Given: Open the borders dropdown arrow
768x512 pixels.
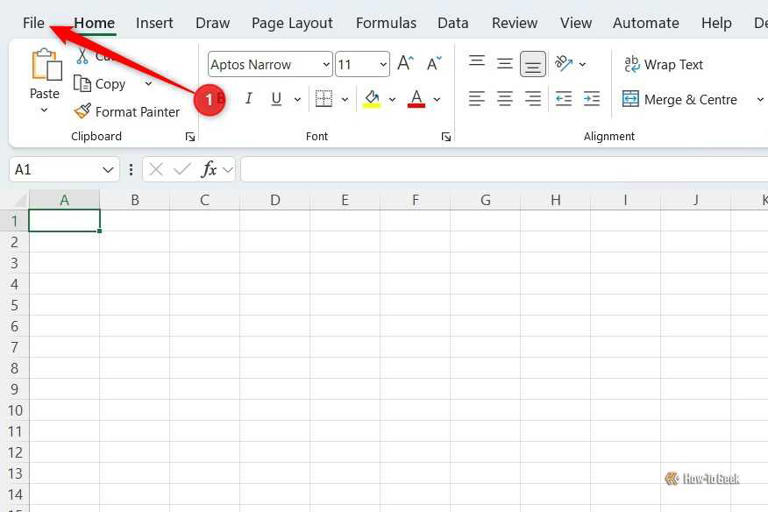Looking at the screenshot, I should tap(345, 99).
